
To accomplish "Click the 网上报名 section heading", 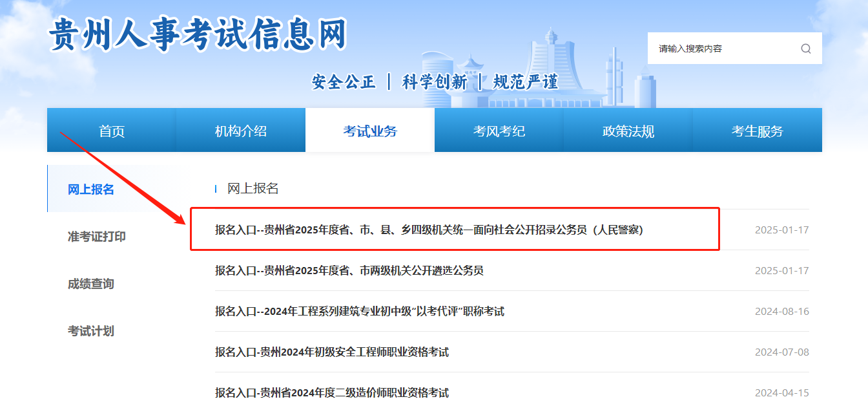I will coord(253,188).
